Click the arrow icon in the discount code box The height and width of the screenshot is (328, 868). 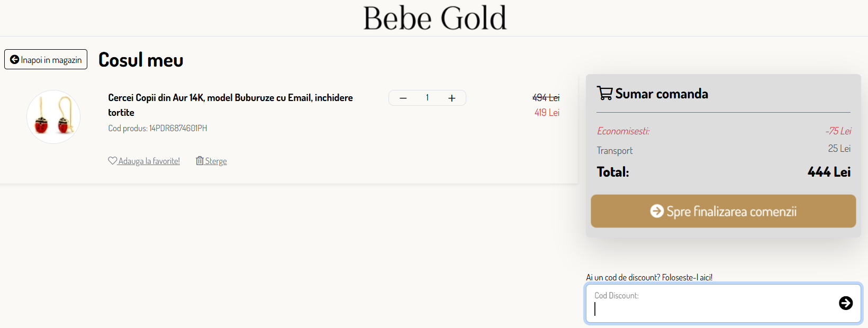847,303
